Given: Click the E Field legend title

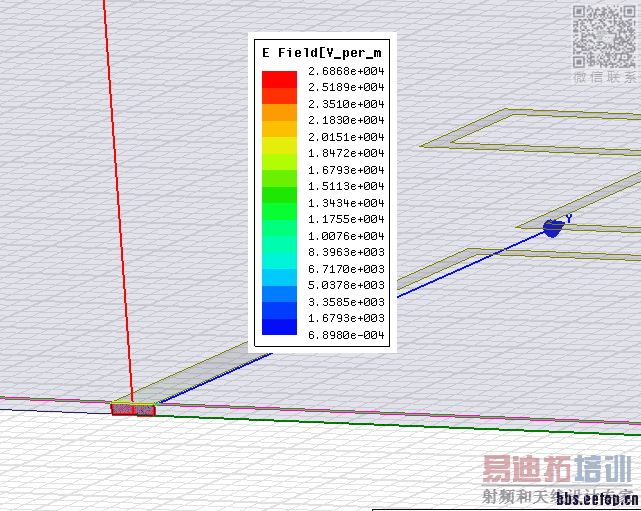Looking at the screenshot, I should pyautogui.click(x=322, y=53).
